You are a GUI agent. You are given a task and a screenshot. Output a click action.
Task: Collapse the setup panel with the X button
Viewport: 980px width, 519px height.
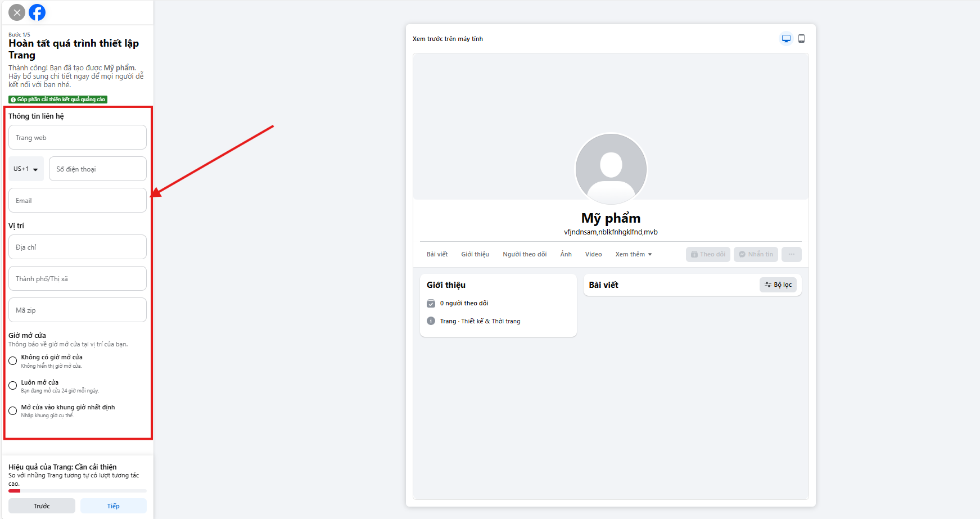click(x=16, y=12)
